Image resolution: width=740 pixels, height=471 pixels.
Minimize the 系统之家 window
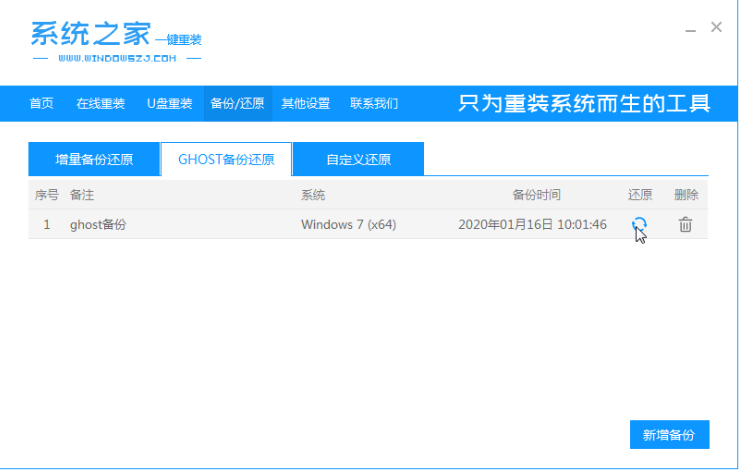[689, 28]
